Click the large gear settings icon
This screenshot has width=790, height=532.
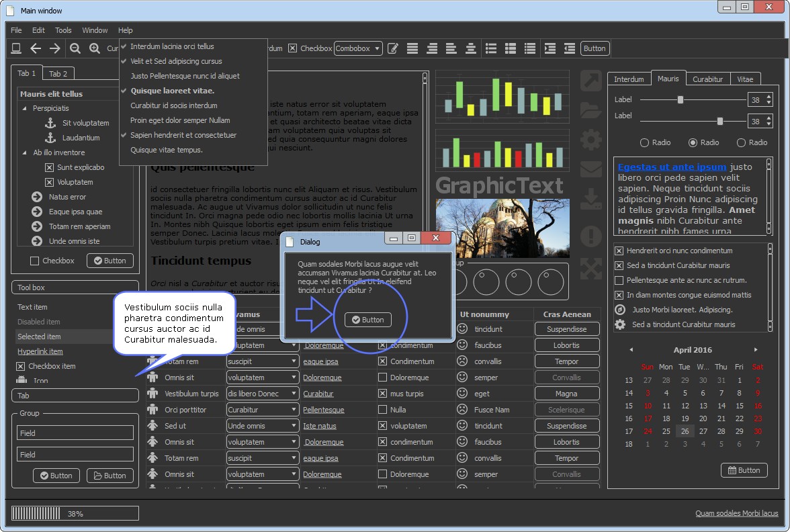(590, 140)
